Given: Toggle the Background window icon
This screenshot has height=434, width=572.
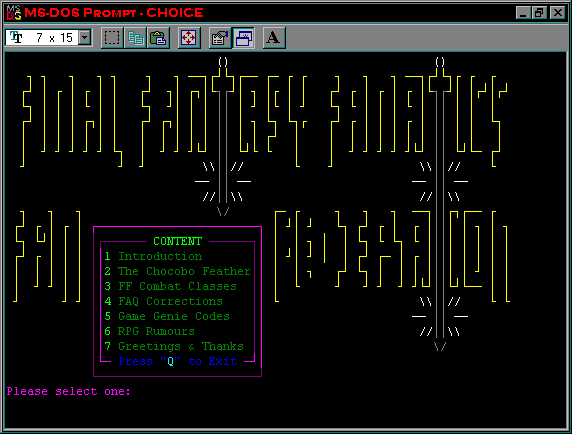Looking at the screenshot, I should (x=243, y=38).
